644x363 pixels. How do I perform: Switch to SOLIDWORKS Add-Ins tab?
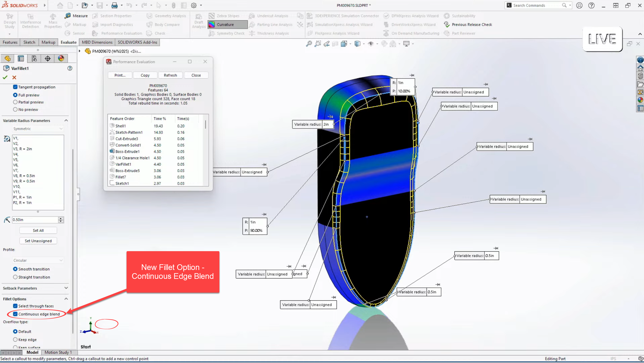137,42
